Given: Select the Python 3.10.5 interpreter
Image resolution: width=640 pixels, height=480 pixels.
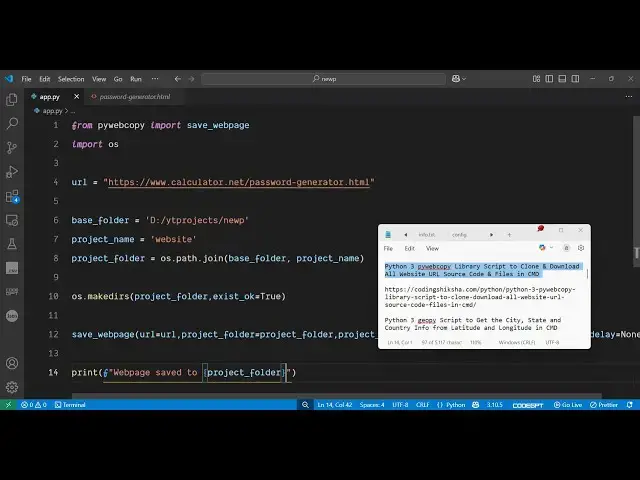Looking at the screenshot, I should [494, 405].
